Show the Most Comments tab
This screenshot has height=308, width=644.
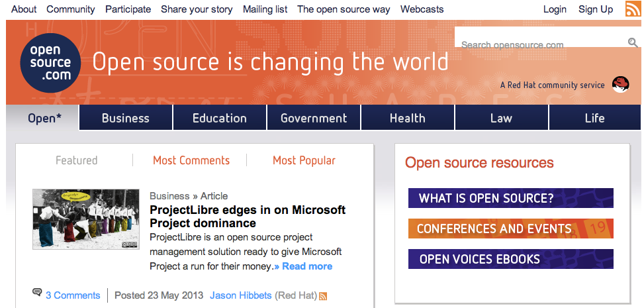coord(191,160)
